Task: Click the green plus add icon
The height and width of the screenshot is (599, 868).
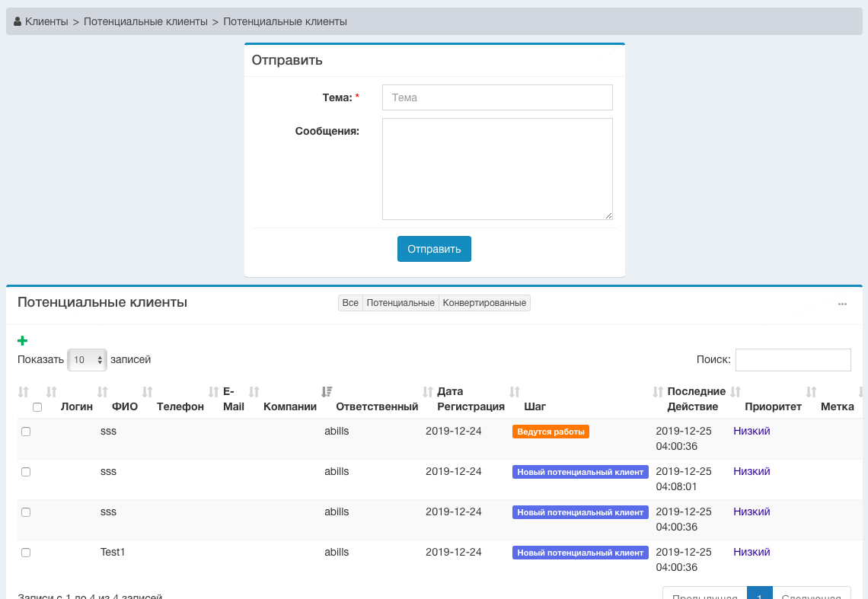Action: 22,341
